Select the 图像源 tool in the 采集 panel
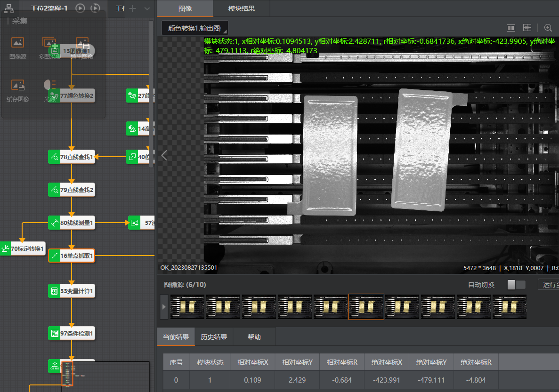The image size is (559, 392). pyautogui.click(x=18, y=49)
